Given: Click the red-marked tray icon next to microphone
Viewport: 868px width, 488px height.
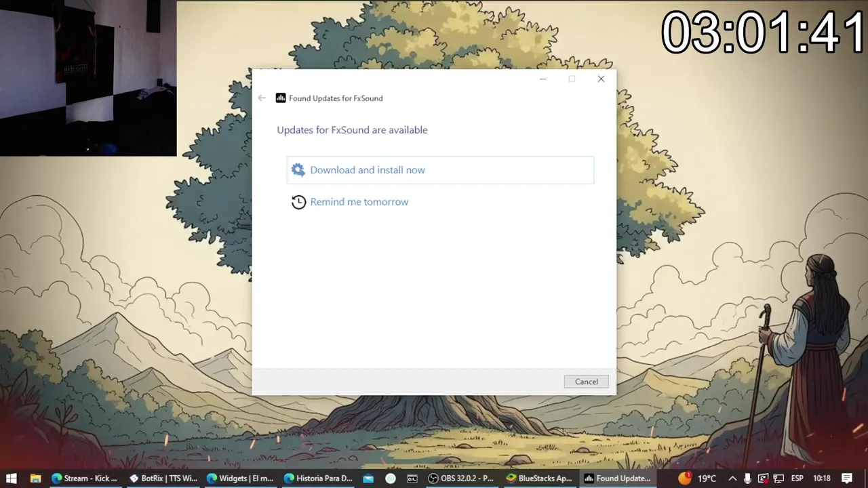Looking at the screenshot, I should point(763,479).
